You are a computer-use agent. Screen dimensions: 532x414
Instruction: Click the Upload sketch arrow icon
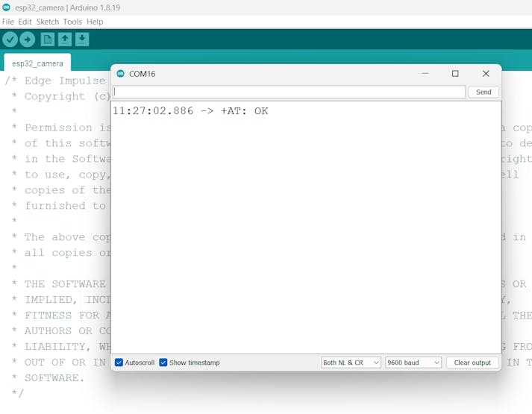27,40
